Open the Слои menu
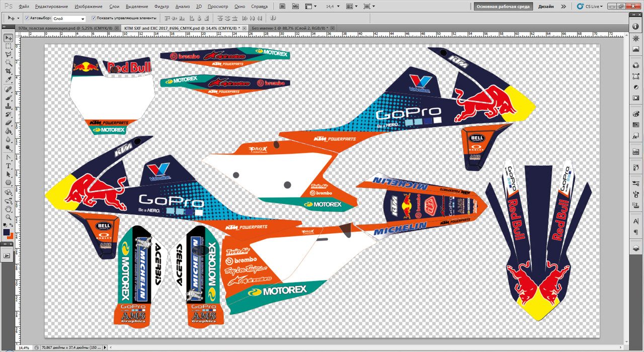The width and height of the screenshot is (644, 352). [114, 7]
